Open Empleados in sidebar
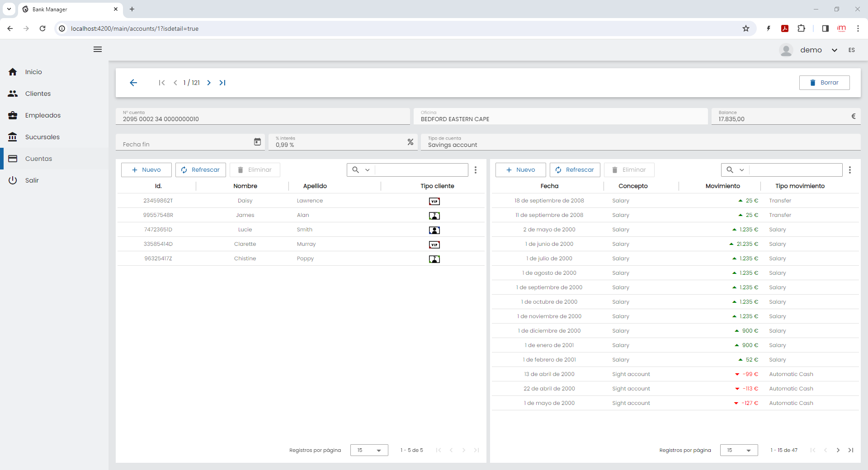The width and height of the screenshot is (868, 470). [x=54, y=115]
